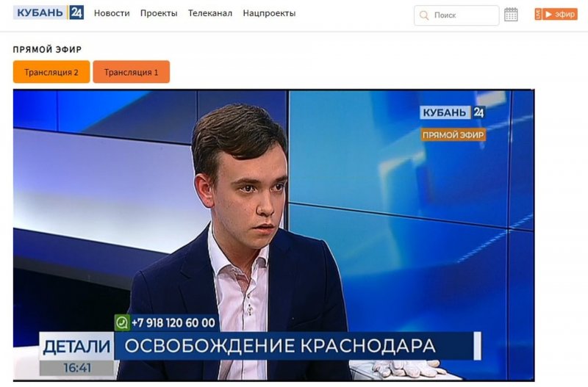Viewport: 588px width, 387px height.
Task: Click the ДЕТАЛИ caption label in video
Action: coord(77,346)
